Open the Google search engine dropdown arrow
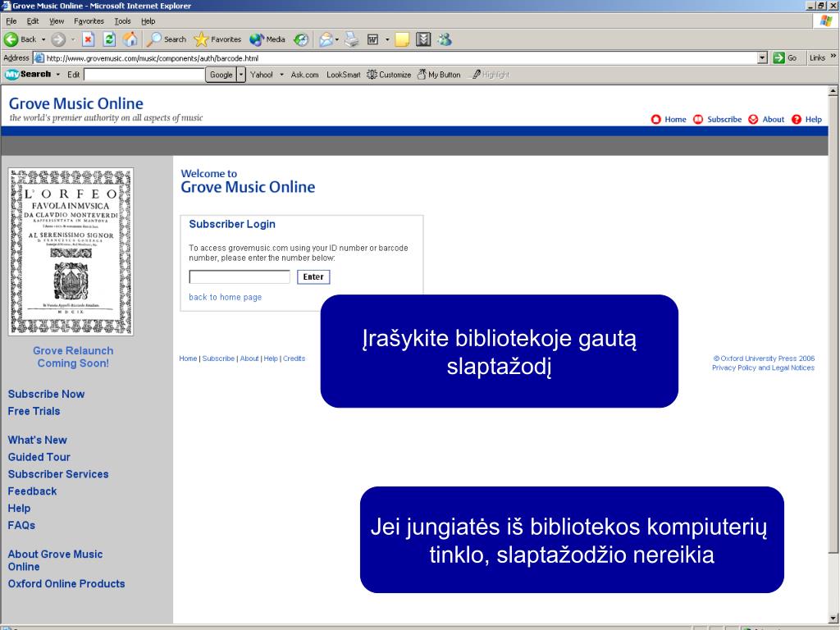The height and width of the screenshot is (630, 840). coord(242,75)
